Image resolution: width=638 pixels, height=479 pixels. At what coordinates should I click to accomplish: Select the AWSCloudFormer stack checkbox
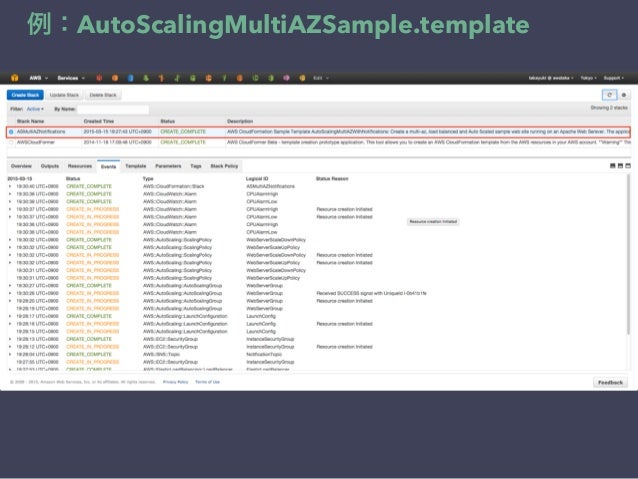[x=11, y=142]
